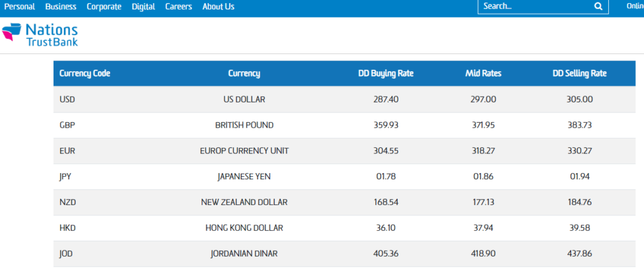The image size is (644, 268).
Task: Select the JAPANESE YEN row
Action: [244, 177]
